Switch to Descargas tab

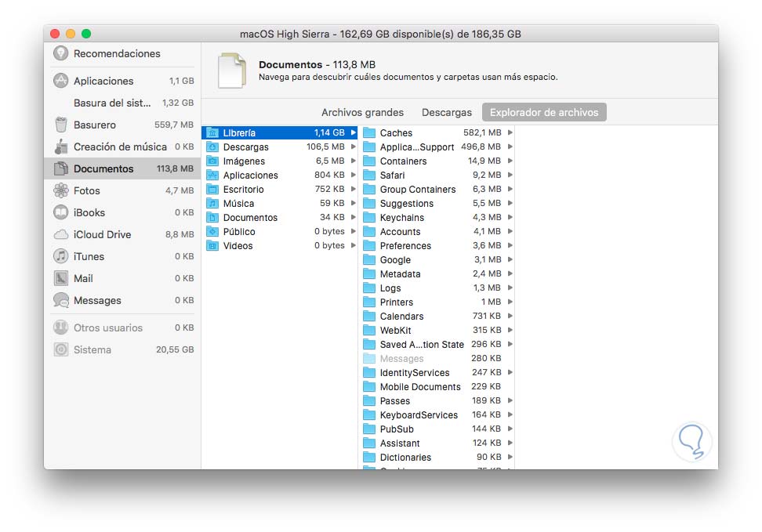click(x=447, y=112)
